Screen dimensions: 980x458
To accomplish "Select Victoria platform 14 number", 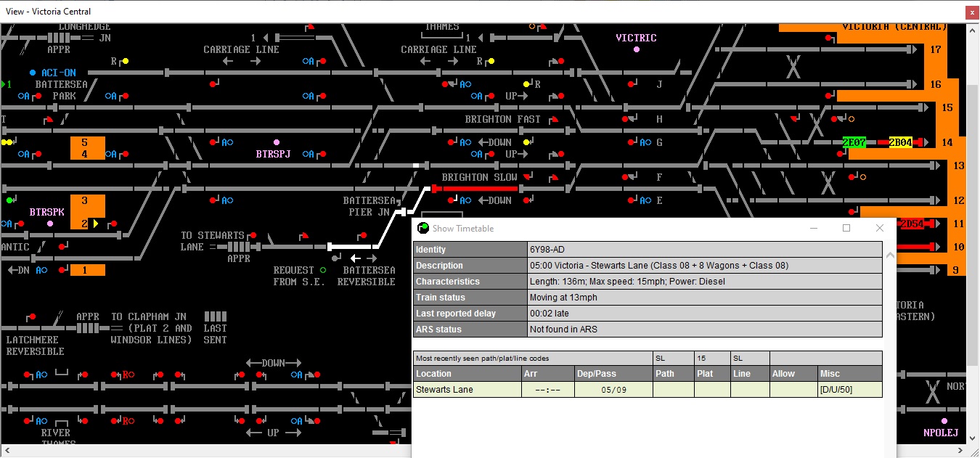I will [947, 142].
